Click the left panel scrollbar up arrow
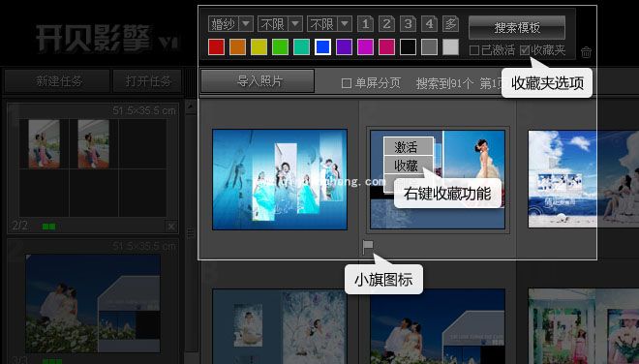The height and width of the screenshot is (364, 639). 191,107
